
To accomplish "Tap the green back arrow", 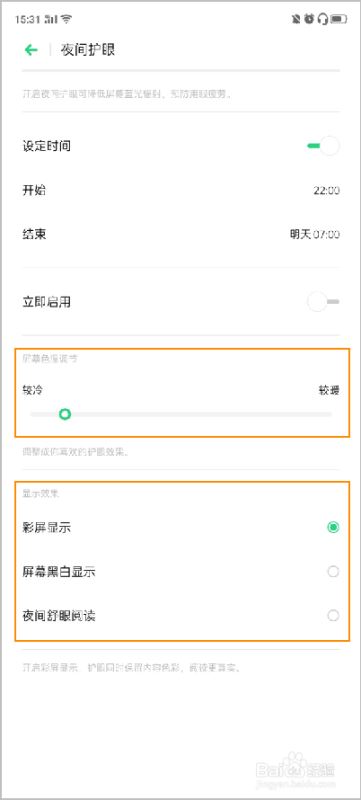I will 31,49.
